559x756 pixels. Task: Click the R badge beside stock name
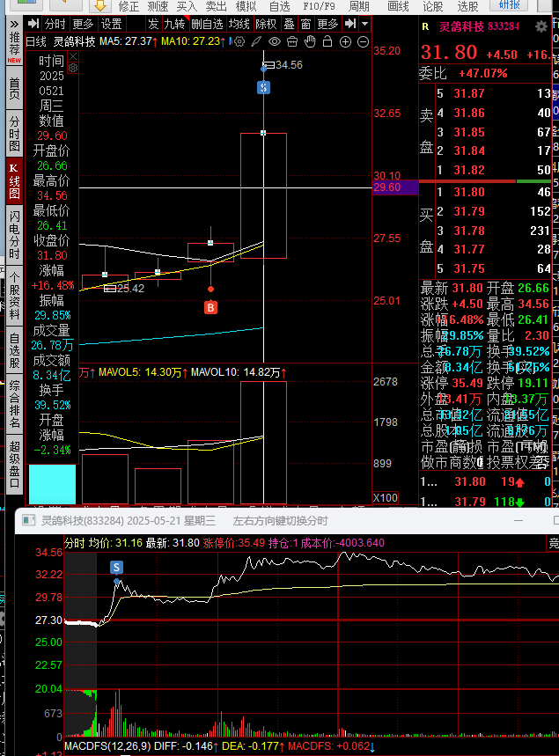pyautogui.click(x=425, y=27)
